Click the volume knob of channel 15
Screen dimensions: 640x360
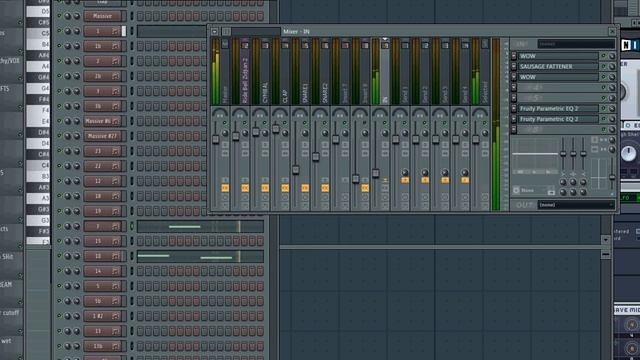tap(76, 241)
